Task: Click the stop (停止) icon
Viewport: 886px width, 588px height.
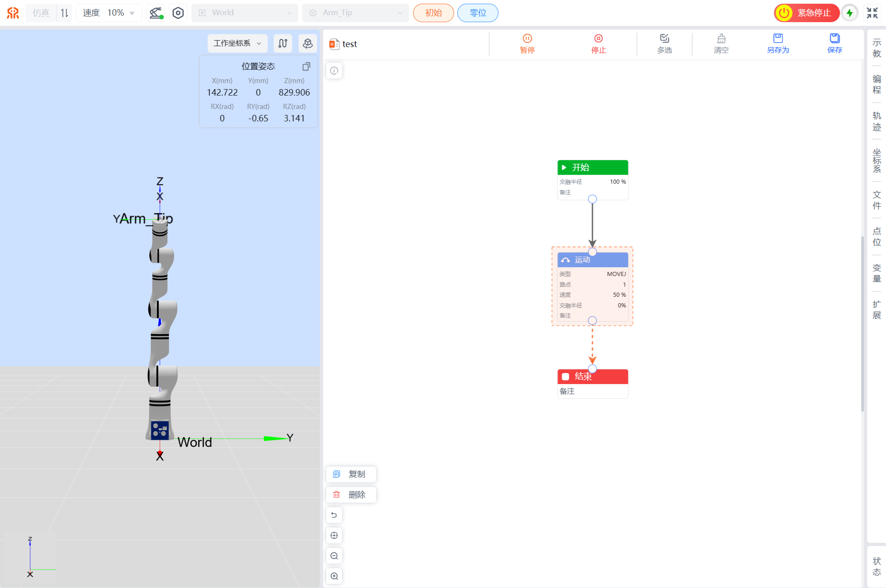Action: [x=598, y=38]
